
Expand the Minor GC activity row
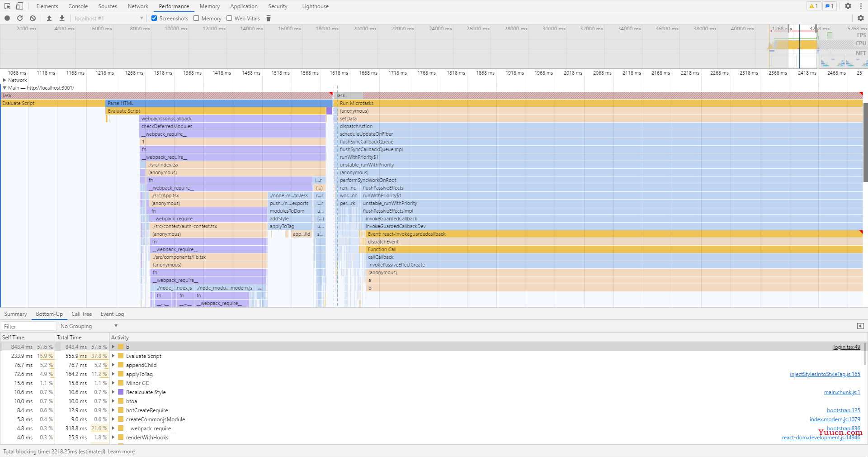tap(113, 383)
